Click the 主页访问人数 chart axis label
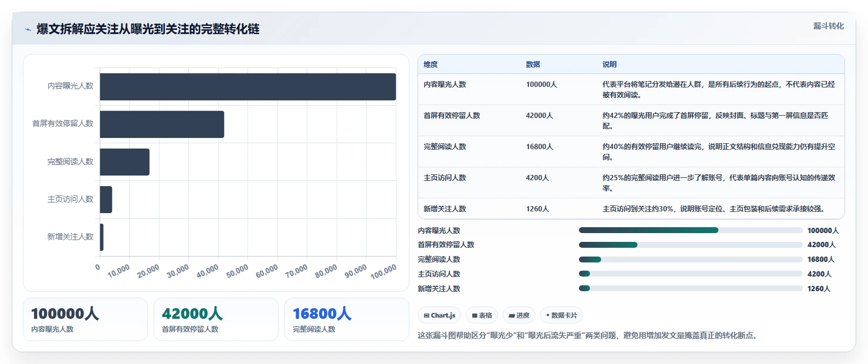This screenshot has height=364, width=868. [70, 199]
